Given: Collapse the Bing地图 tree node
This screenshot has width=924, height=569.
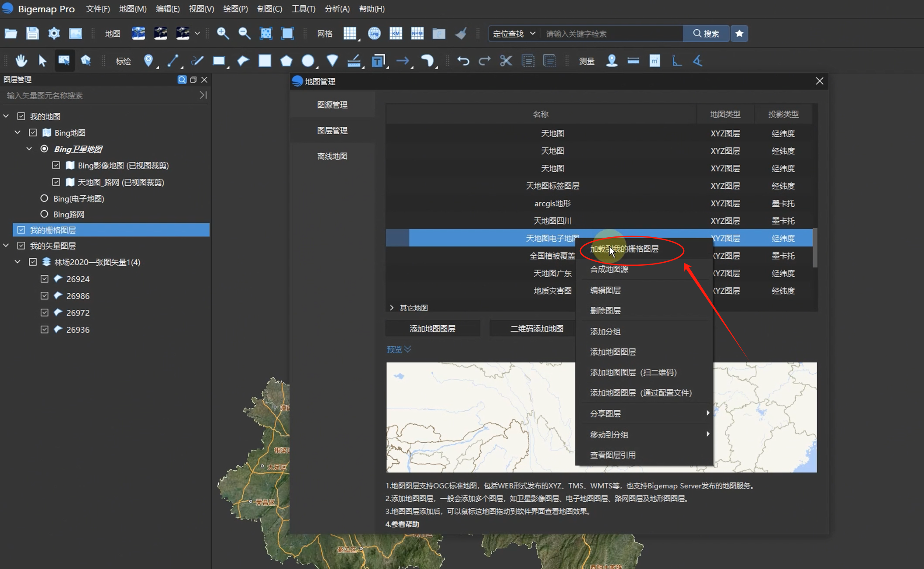Looking at the screenshot, I should pyautogui.click(x=17, y=132).
